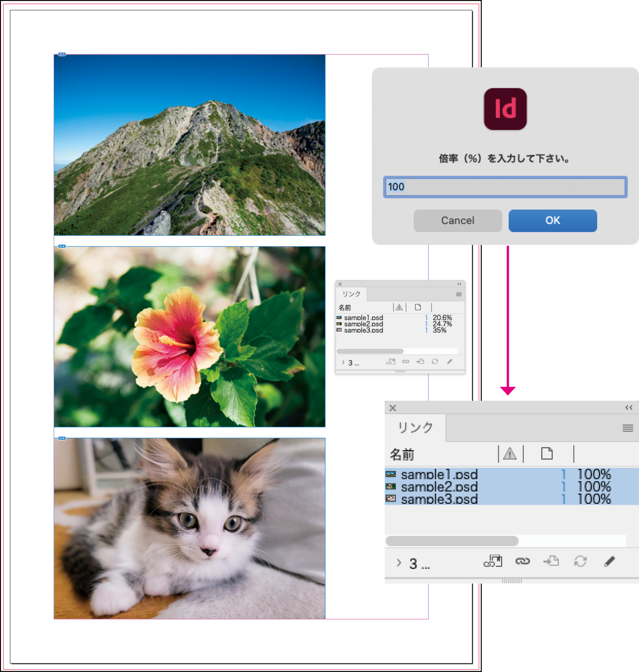639x672 pixels.
Task: Click the Edit Original pencil icon in large Links panel
Action: (609, 561)
